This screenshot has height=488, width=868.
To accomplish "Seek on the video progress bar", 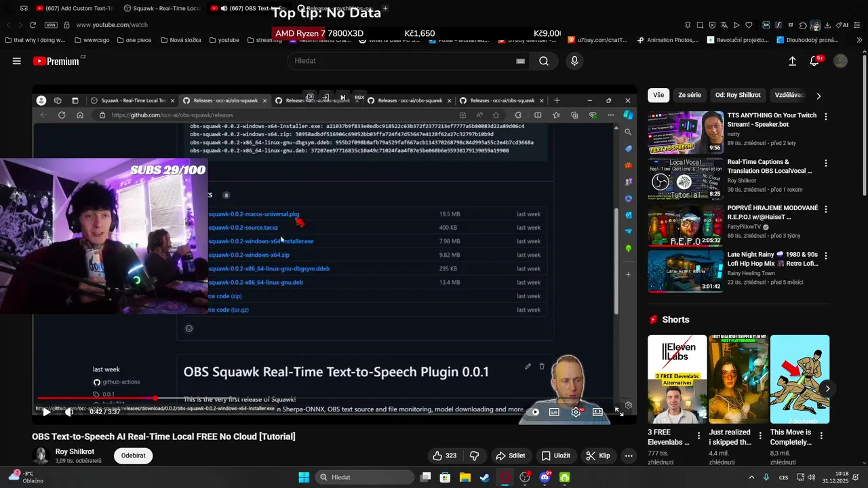I will [334, 399].
